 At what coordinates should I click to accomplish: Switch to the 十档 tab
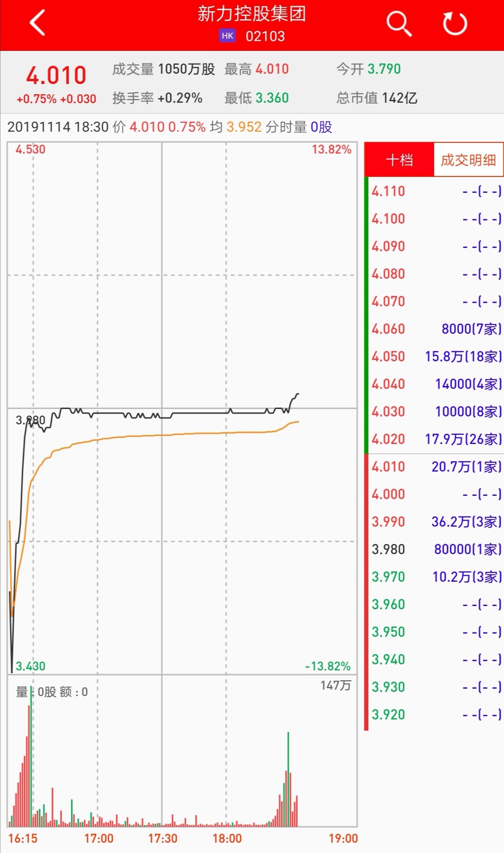[x=399, y=160]
